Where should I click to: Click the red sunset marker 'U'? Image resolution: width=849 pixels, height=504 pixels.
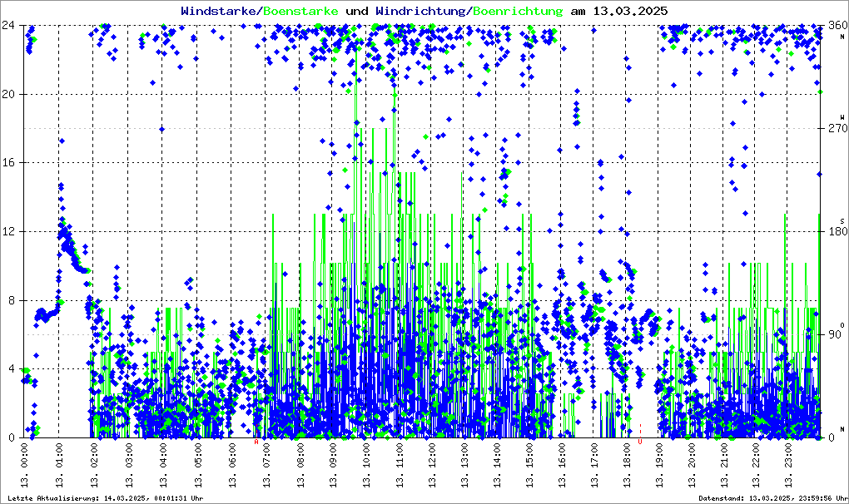[640, 442]
